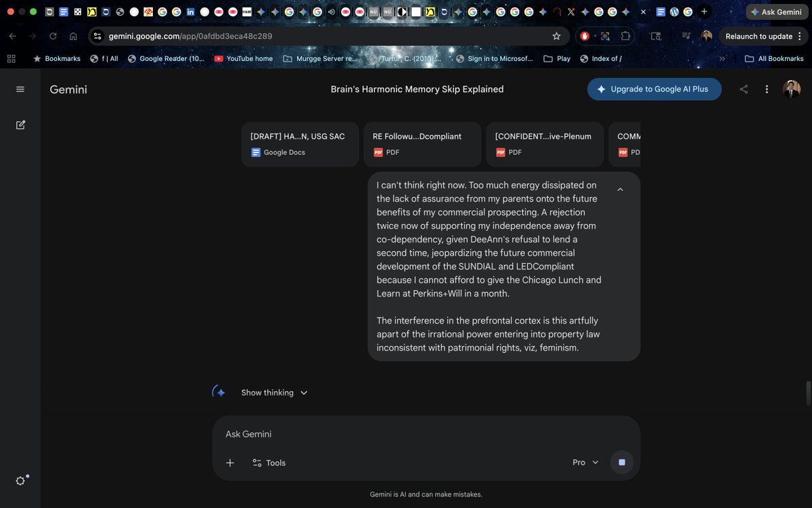Switch to the LinkedIn tab
Viewport: 812px width, 508px height.
[190, 12]
